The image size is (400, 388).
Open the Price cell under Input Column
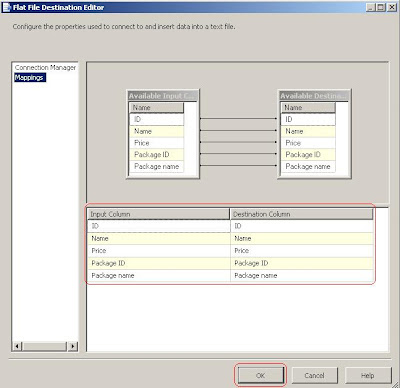click(x=159, y=251)
